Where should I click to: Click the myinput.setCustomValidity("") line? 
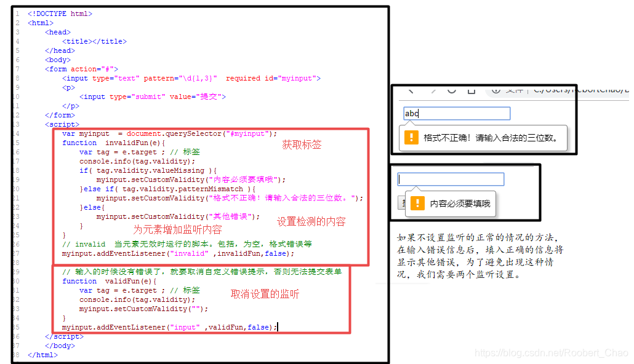point(143,309)
